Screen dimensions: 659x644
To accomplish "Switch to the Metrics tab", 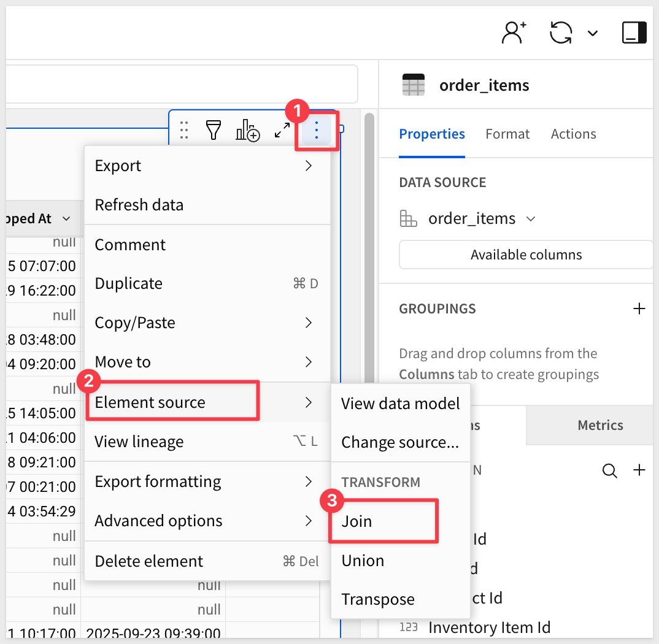I will click(600, 425).
